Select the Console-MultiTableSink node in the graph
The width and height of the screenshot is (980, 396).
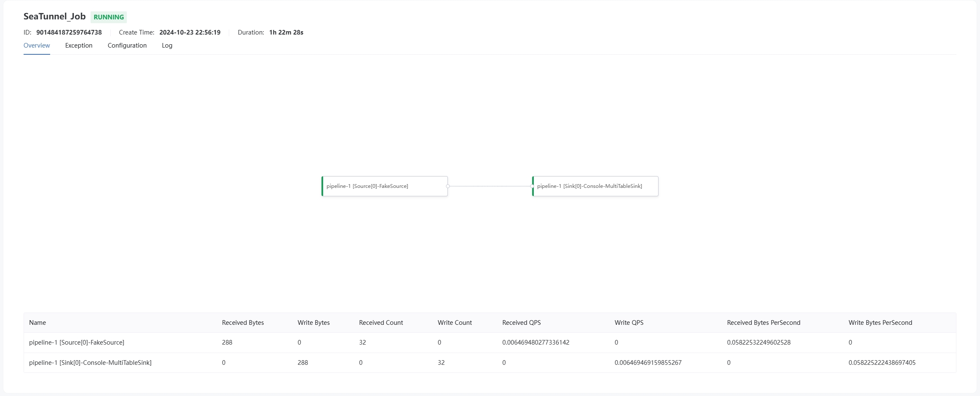pyautogui.click(x=595, y=186)
